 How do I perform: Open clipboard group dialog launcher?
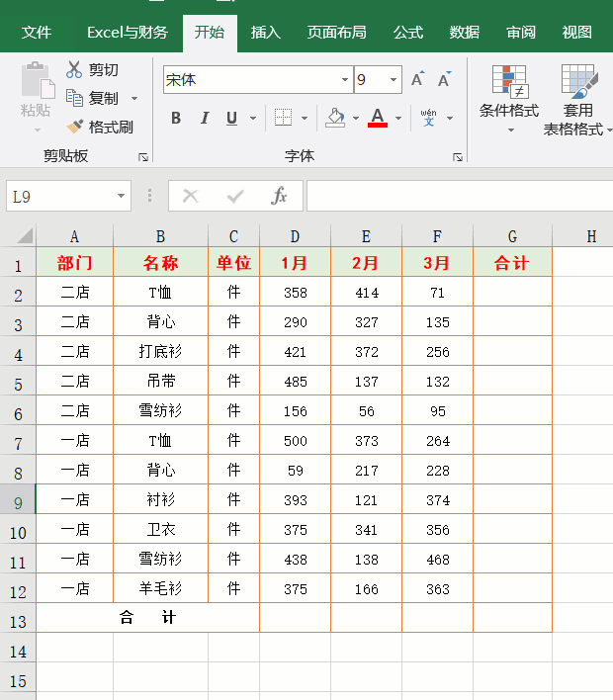pos(143,157)
